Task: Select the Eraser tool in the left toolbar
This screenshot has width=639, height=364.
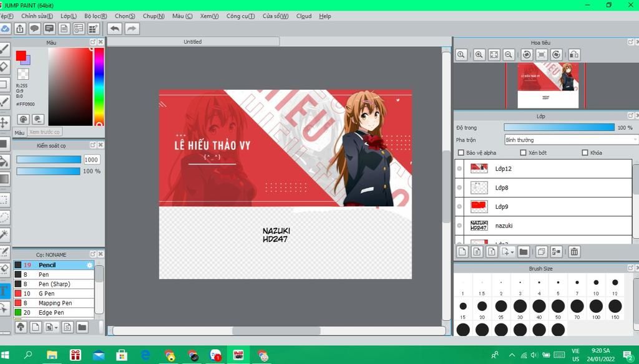Action: coord(4,66)
